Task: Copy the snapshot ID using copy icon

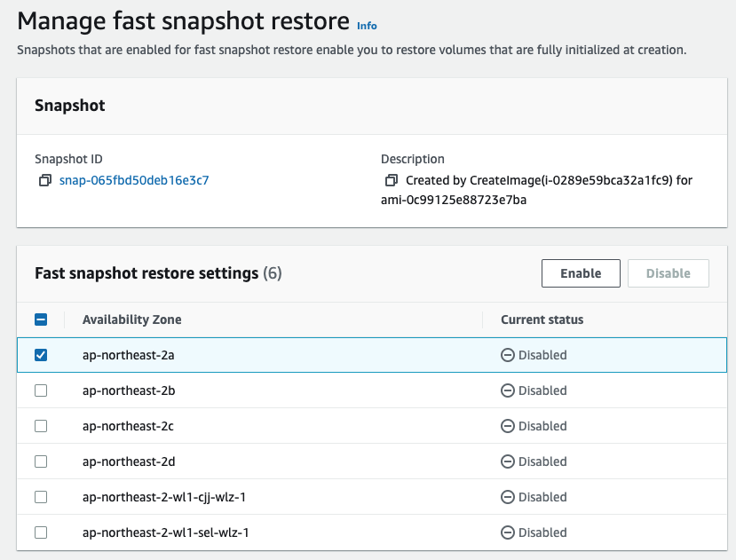Action: 45,180
